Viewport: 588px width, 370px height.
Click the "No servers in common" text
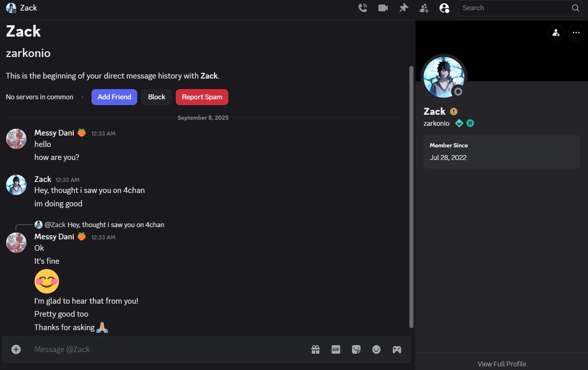(x=39, y=97)
